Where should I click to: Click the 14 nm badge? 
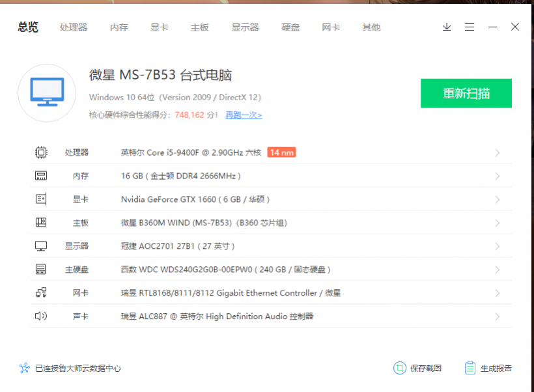[x=281, y=152]
